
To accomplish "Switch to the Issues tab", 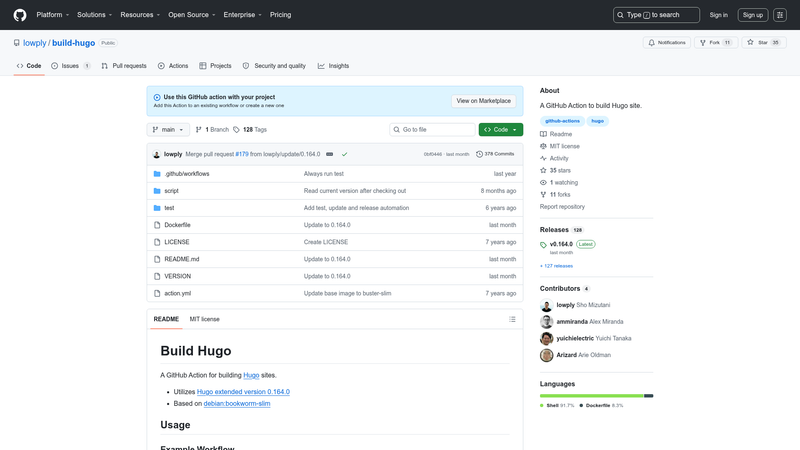I will (70, 66).
